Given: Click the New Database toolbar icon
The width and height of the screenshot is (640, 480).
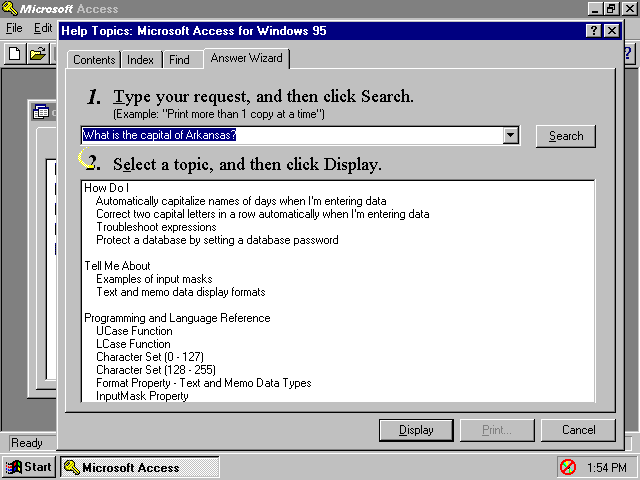Looking at the screenshot, I should [15, 54].
